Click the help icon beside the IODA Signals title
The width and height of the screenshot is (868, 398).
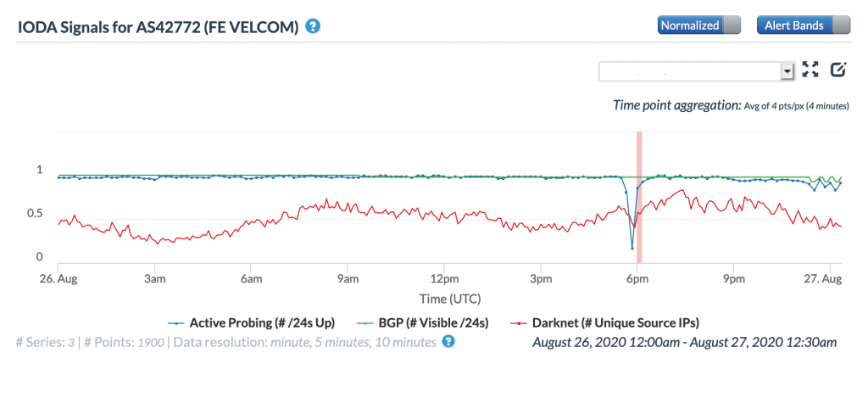(x=313, y=25)
